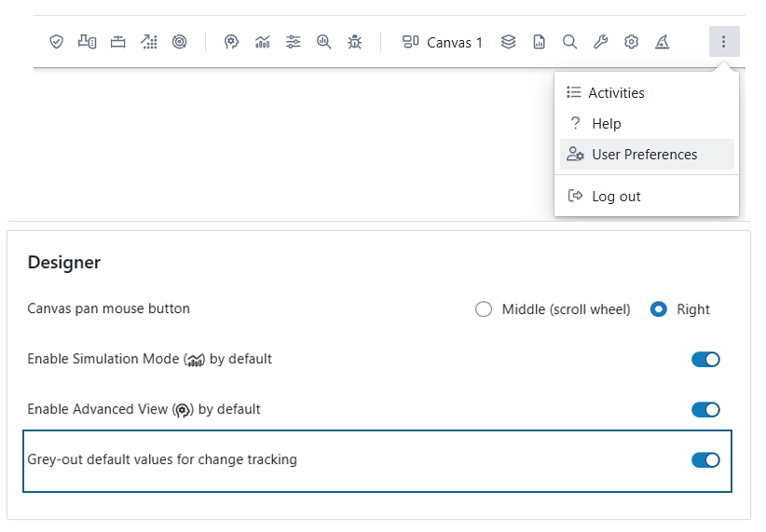
Task: Click the magnifier search icon in toolbar
Action: click(x=569, y=42)
